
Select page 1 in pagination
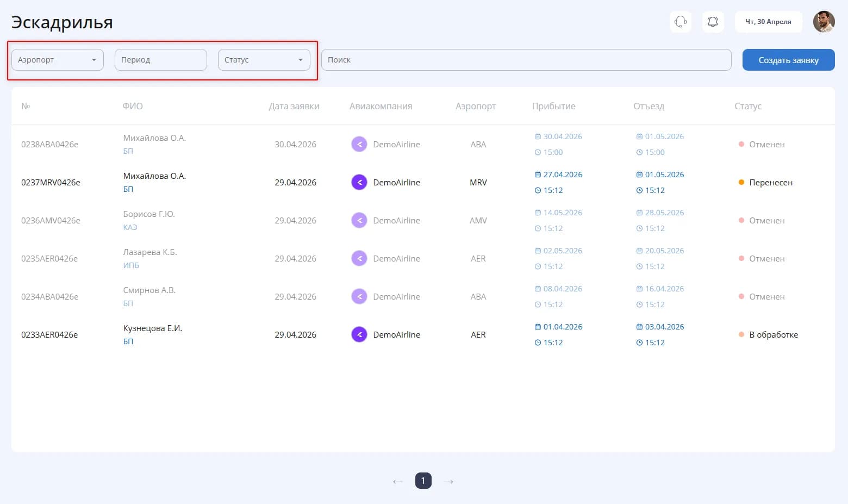[423, 481]
